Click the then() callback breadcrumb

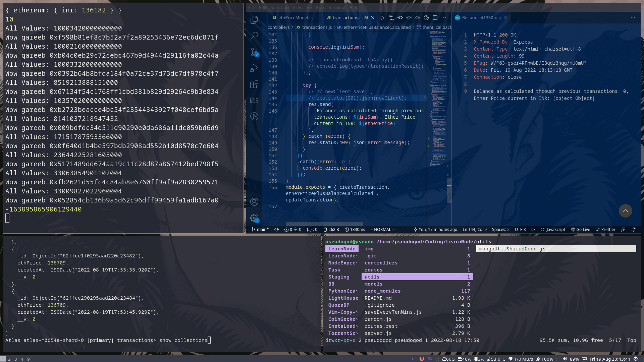point(434,27)
